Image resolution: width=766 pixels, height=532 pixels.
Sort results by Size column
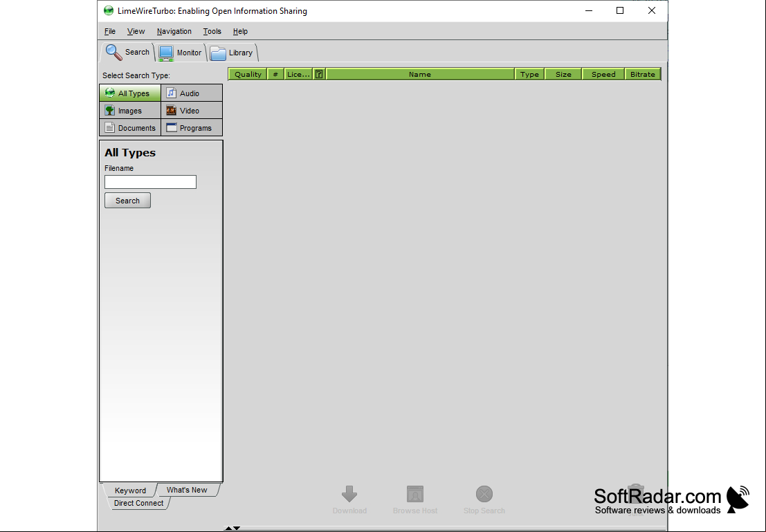(x=563, y=74)
